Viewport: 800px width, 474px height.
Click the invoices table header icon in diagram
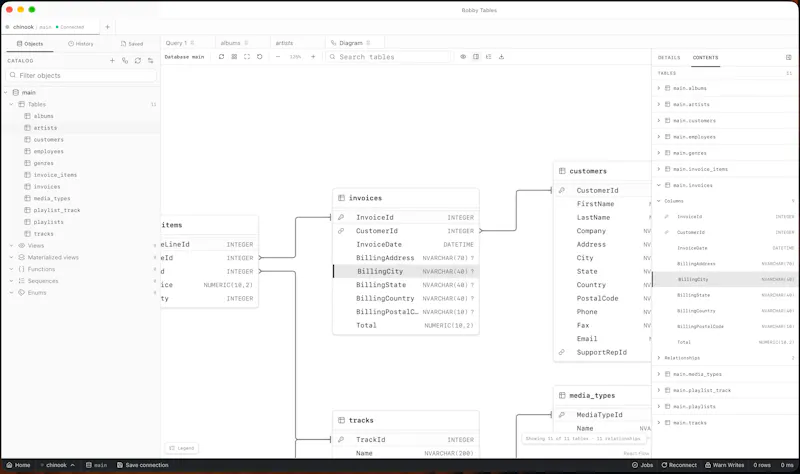click(341, 198)
